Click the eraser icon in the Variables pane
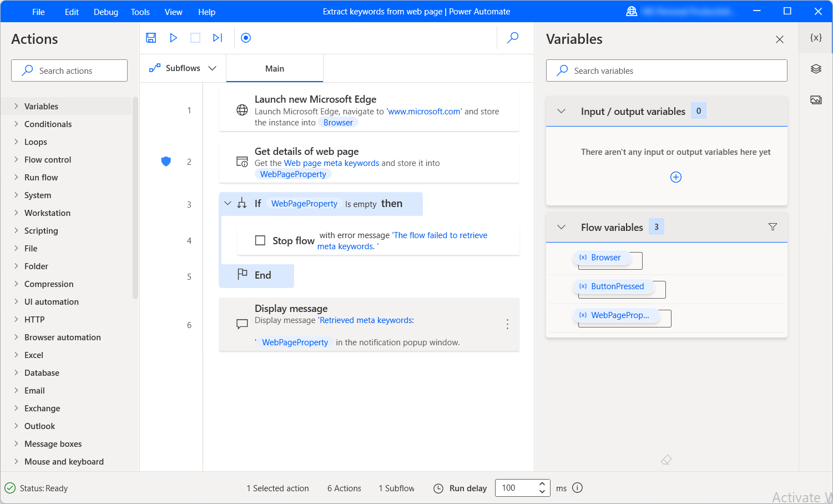This screenshot has height=504, width=833. coord(667,460)
